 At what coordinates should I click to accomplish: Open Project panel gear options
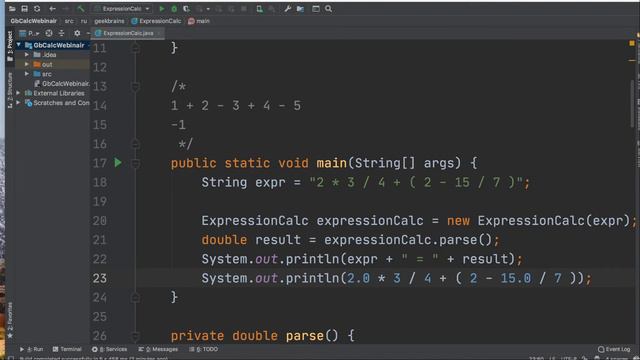click(77, 33)
